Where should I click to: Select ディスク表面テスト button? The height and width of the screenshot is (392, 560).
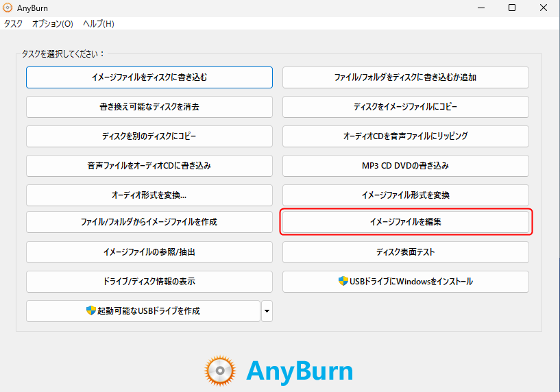[405, 252]
